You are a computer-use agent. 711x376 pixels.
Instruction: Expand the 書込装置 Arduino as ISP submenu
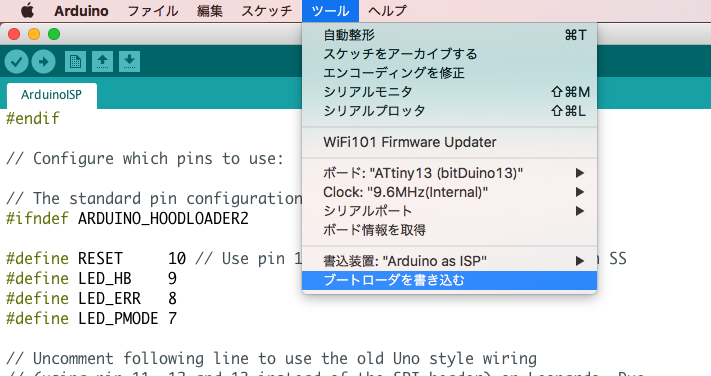449,261
